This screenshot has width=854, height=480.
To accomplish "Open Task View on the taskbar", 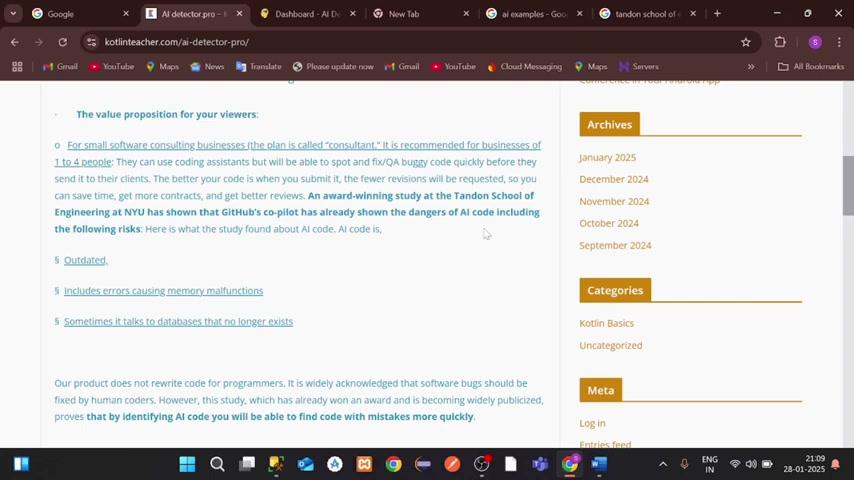I will (x=247, y=464).
